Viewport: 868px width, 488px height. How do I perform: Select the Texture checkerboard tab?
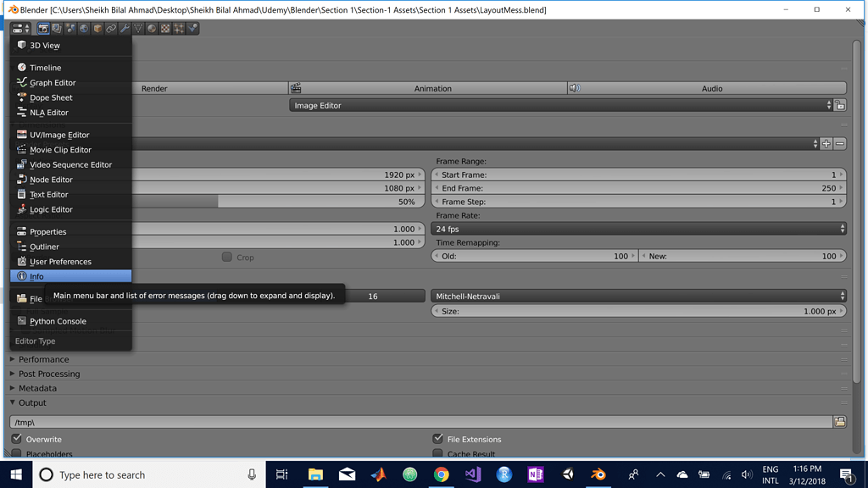pos(165,28)
